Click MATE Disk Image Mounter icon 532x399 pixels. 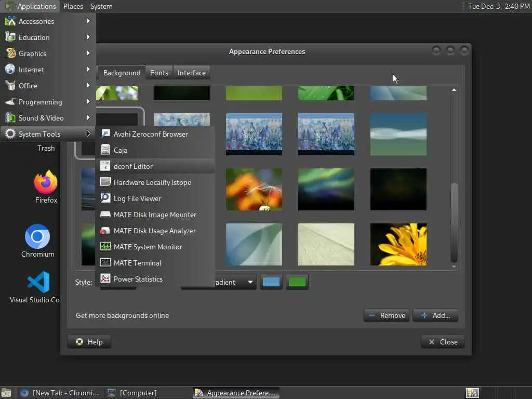pos(105,215)
